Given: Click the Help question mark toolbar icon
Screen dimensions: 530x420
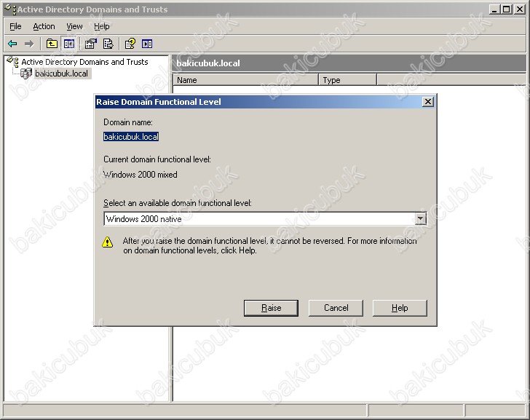Looking at the screenshot, I should click(130, 44).
